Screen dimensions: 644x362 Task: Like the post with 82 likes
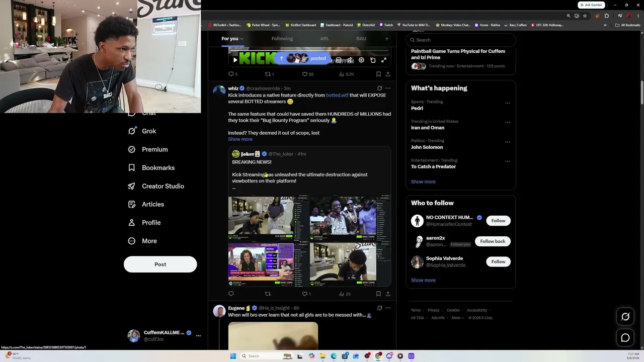tap(308, 74)
